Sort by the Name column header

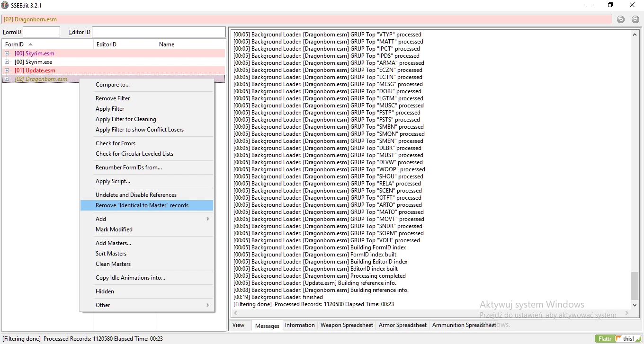coord(190,44)
